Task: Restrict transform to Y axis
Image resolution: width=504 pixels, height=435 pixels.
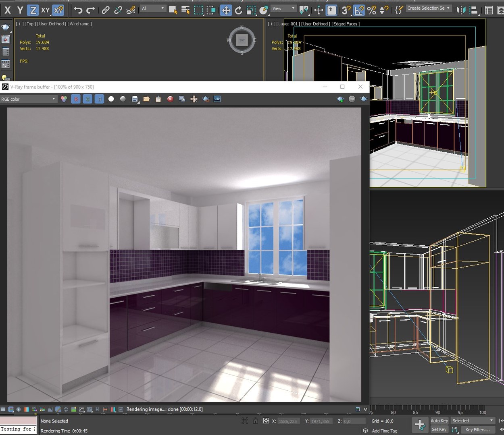Action: click(x=20, y=10)
